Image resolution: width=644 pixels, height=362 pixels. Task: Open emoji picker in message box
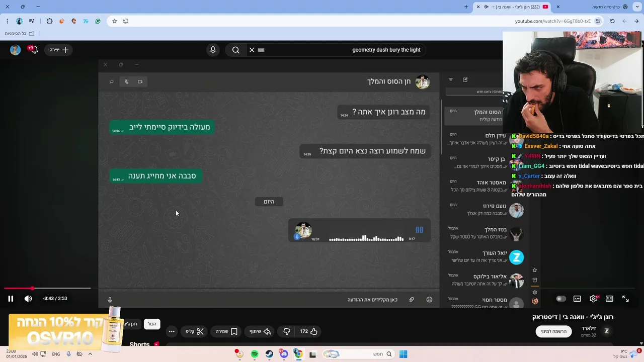coord(429,300)
